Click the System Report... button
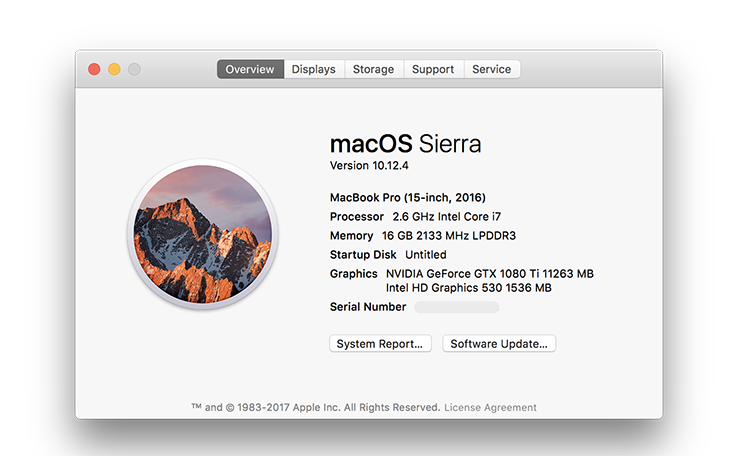This screenshot has width=741, height=475. 380,343
